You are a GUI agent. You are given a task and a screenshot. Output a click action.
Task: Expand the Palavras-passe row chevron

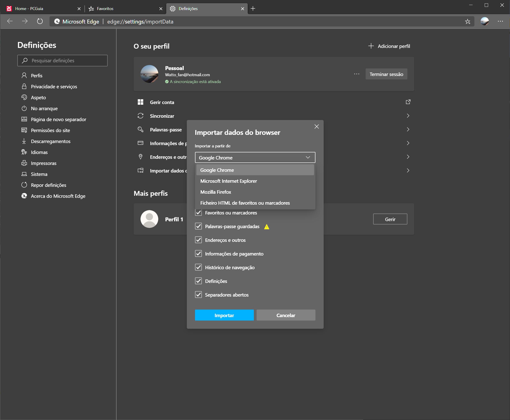pos(408,129)
